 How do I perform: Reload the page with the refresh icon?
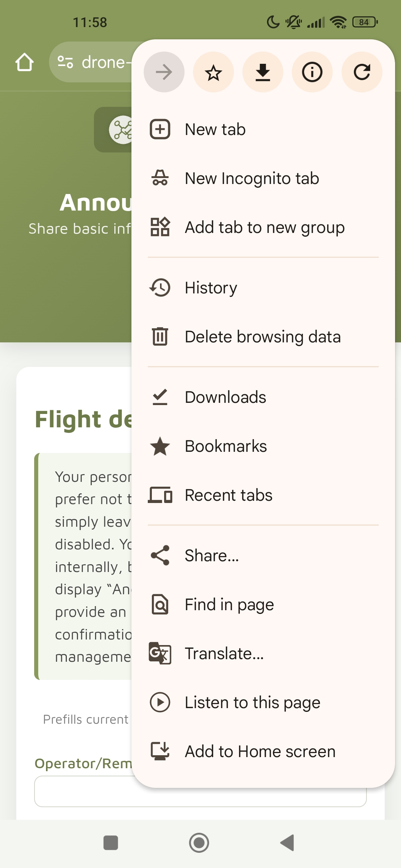click(362, 72)
